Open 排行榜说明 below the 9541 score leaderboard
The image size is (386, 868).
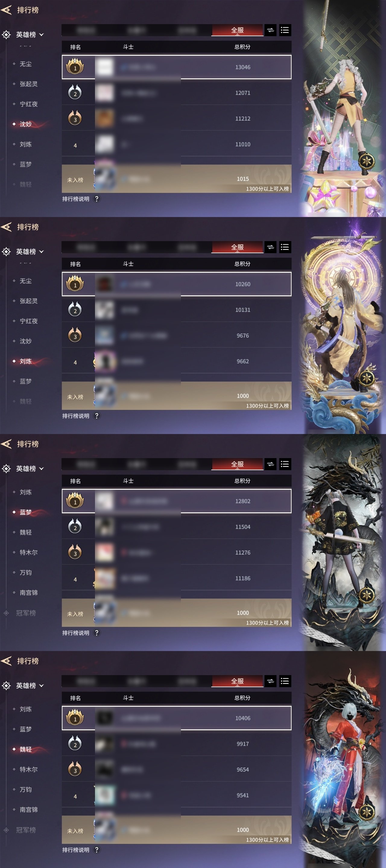(x=76, y=850)
